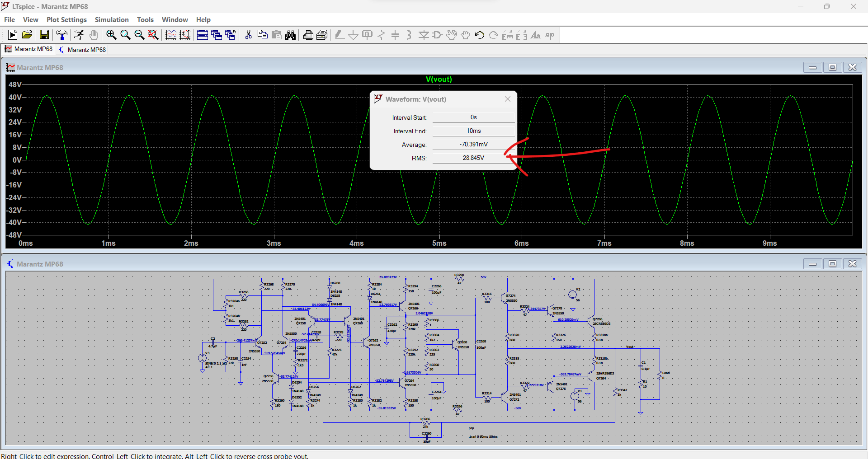
Task: Paste with the clipboard icon
Action: pyautogui.click(x=276, y=35)
